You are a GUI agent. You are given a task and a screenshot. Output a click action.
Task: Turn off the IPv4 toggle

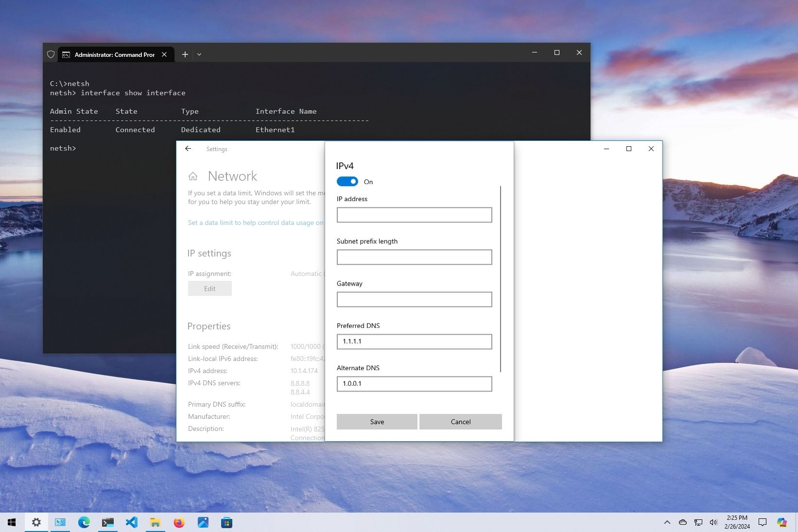coord(347,181)
